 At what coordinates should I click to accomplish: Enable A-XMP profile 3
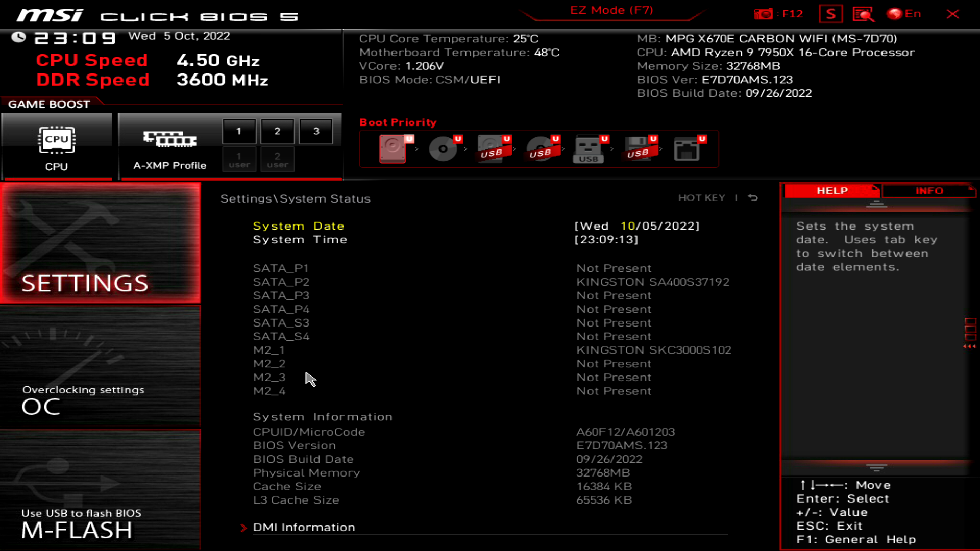[x=316, y=131]
